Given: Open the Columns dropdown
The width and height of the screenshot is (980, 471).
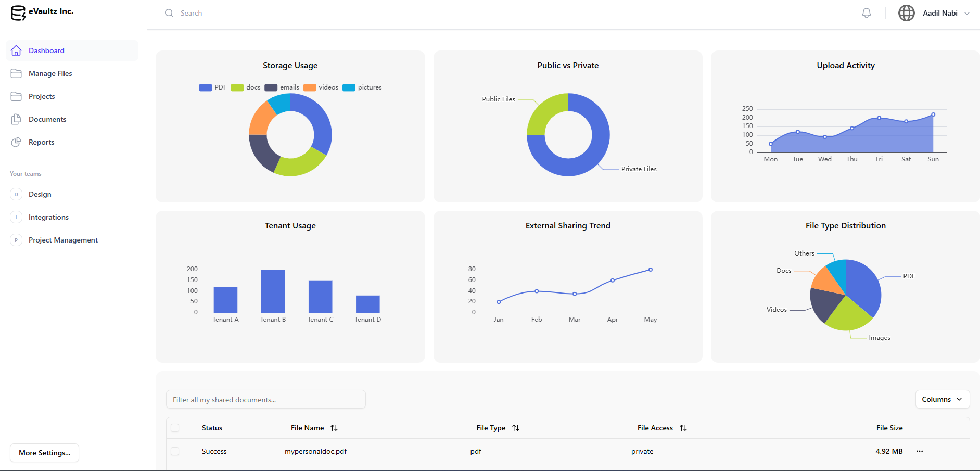Looking at the screenshot, I should 942,399.
